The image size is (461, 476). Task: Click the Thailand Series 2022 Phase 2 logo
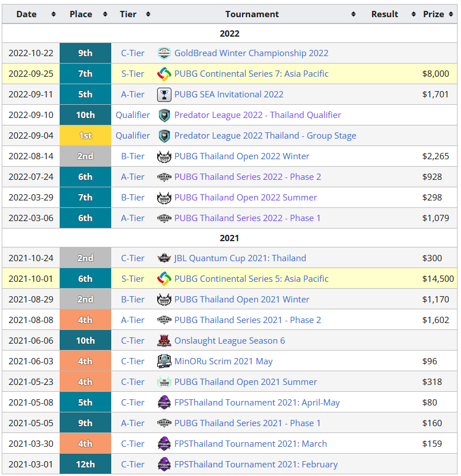(x=164, y=177)
